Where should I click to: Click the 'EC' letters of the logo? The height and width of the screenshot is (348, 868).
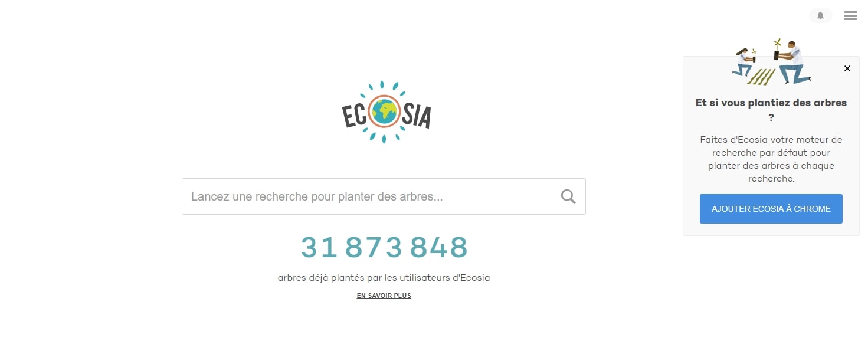click(355, 116)
